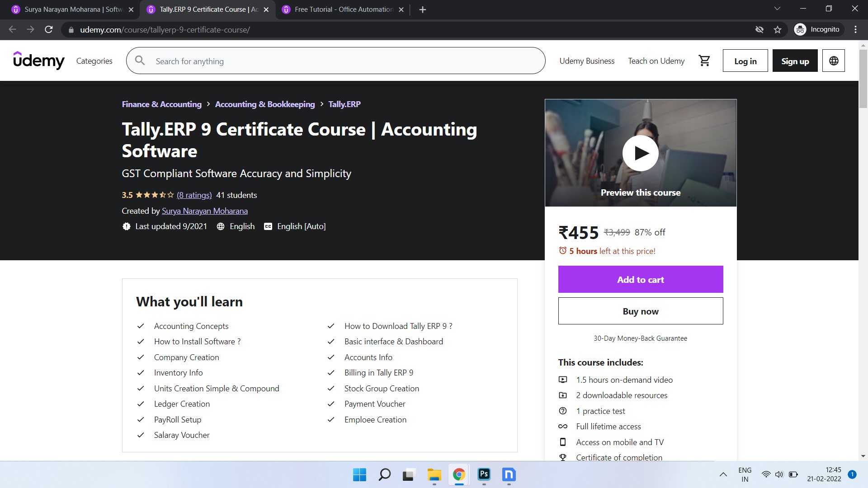Image resolution: width=868 pixels, height=488 pixels.
Task: Click ENG IN language indicator
Action: (745, 474)
